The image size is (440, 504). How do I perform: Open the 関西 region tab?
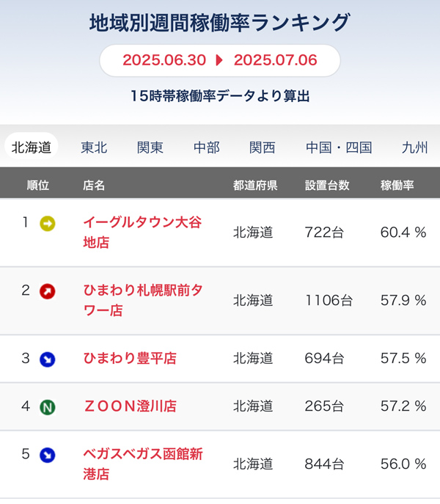coord(263,147)
